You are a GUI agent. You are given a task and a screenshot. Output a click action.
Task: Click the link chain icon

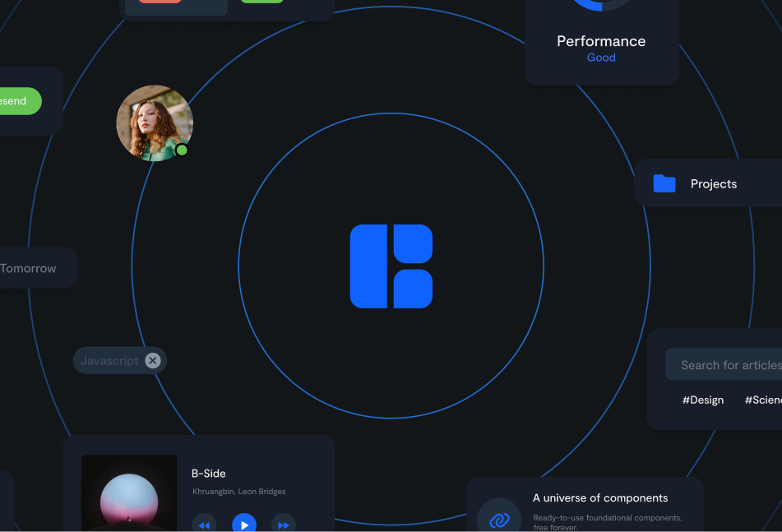(x=499, y=519)
